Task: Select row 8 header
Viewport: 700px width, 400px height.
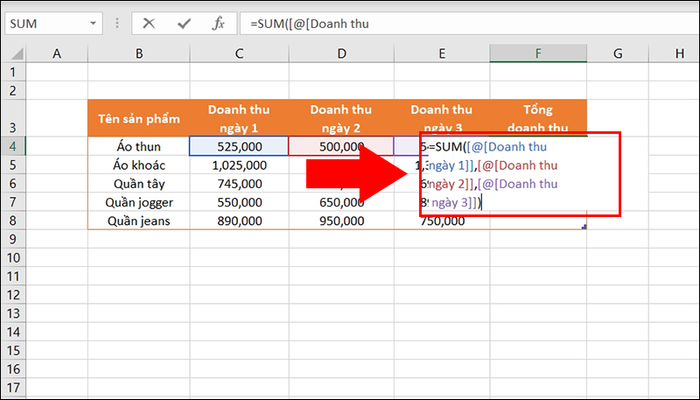Action: 13,221
